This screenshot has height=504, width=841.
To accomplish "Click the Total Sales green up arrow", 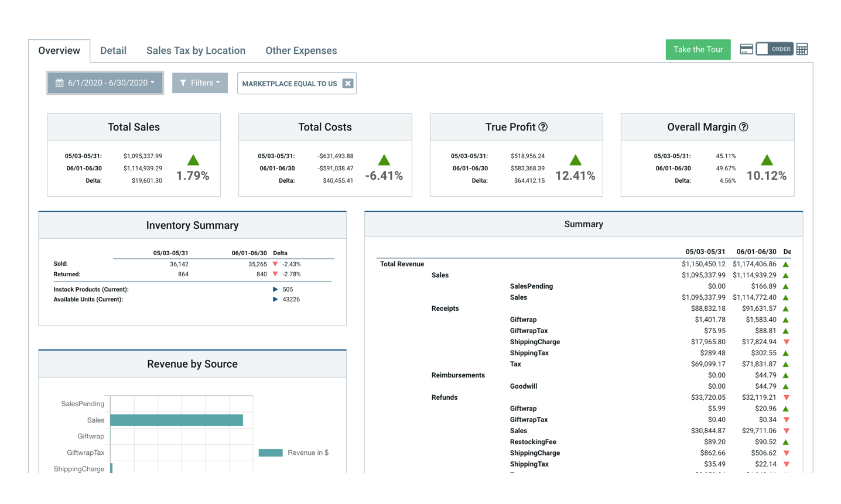I will coord(193,160).
